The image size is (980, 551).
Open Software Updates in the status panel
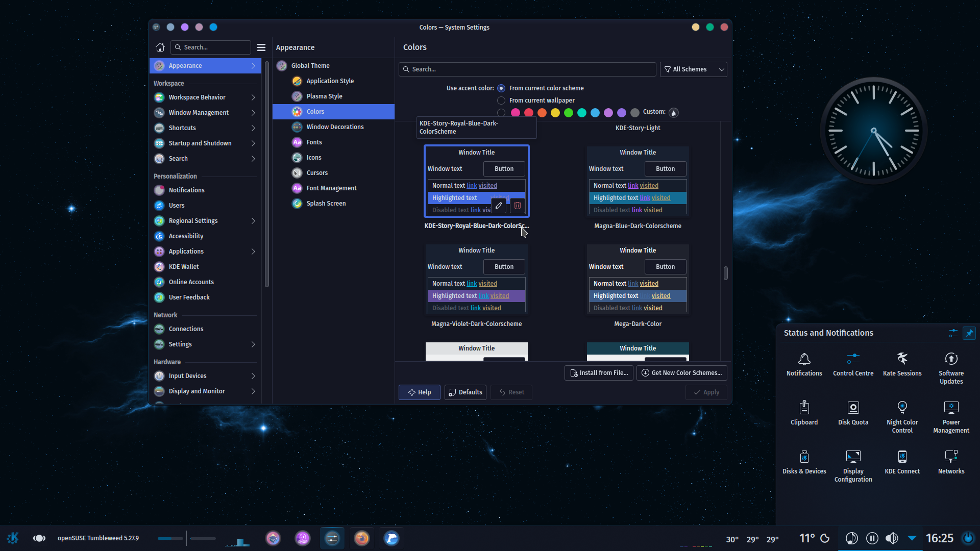pos(951,368)
